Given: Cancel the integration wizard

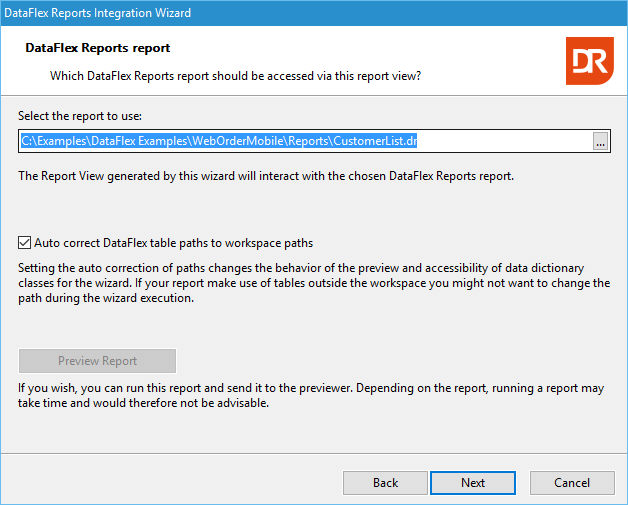Looking at the screenshot, I should [x=572, y=483].
